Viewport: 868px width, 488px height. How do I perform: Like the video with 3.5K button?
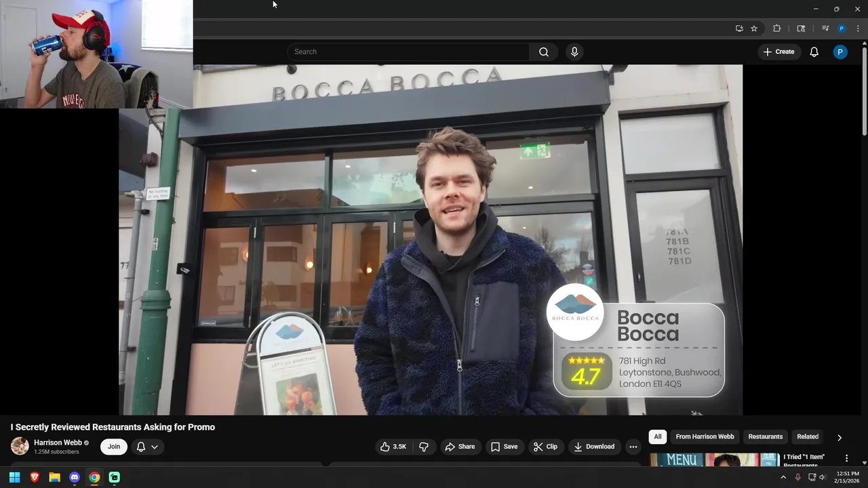393,447
